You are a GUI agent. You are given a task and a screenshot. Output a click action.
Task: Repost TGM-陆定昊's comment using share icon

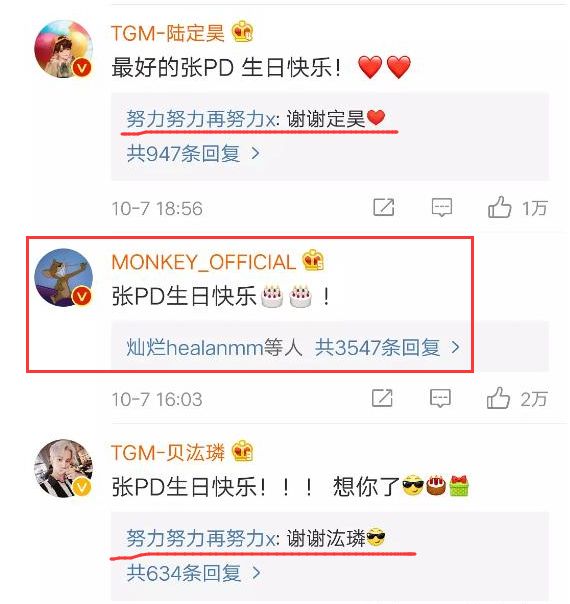tap(384, 207)
